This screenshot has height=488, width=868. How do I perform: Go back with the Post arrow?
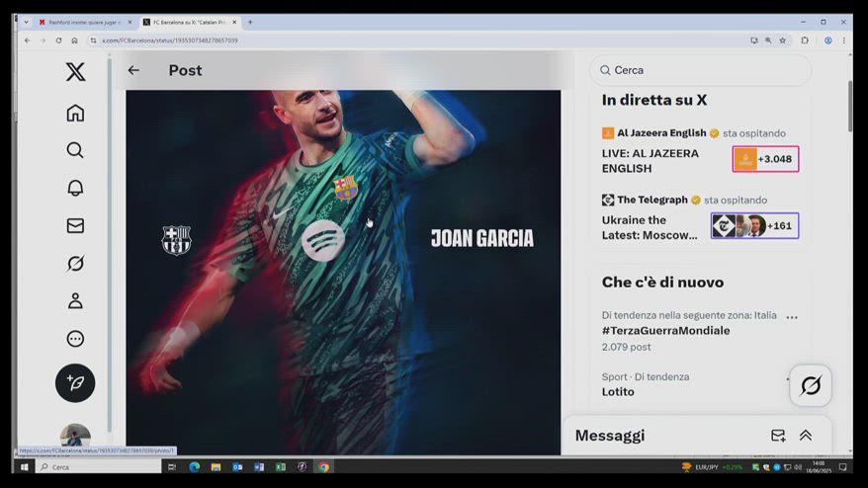[133, 70]
